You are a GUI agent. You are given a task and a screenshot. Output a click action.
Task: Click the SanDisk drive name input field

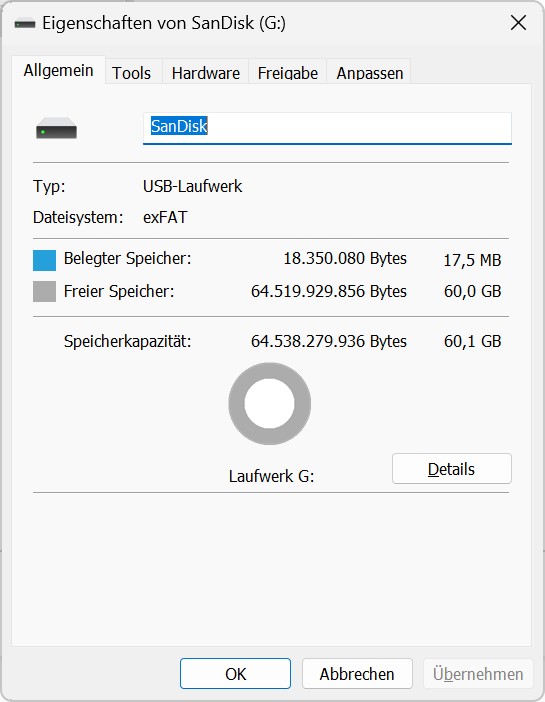click(x=327, y=128)
